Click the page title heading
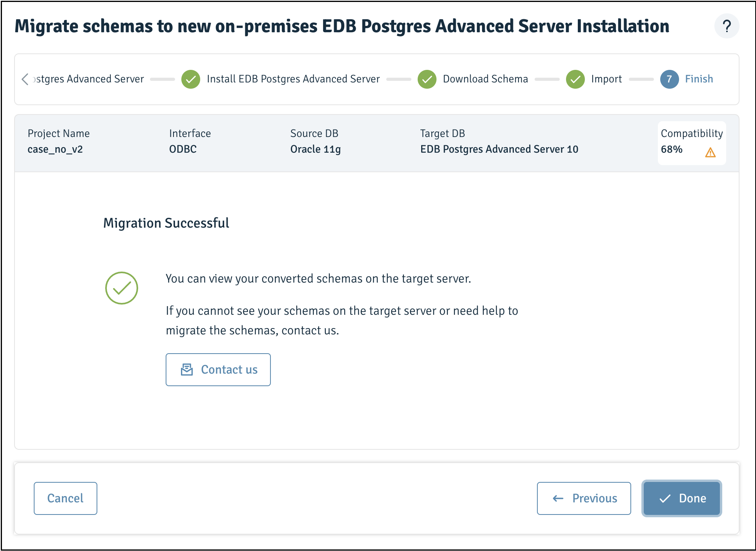Viewport: 756px width, 551px height. point(342,26)
